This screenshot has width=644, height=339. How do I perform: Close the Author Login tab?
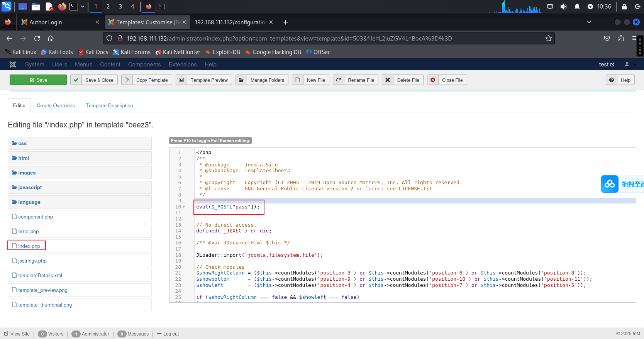pyautogui.click(x=97, y=22)
